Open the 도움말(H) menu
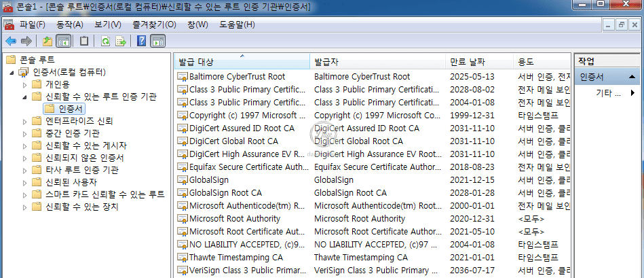The width and height of the screenshot is (644, 278). 238,24
